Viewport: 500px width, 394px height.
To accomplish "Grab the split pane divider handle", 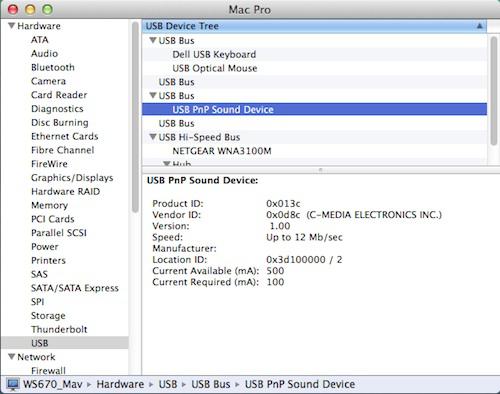I will [320, 170].
